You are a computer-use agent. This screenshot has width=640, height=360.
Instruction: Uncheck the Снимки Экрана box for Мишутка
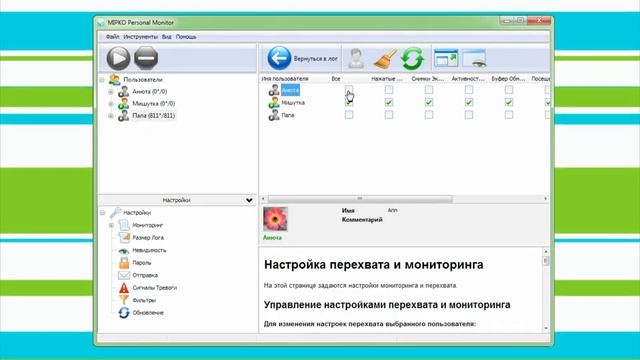[429, 102]
